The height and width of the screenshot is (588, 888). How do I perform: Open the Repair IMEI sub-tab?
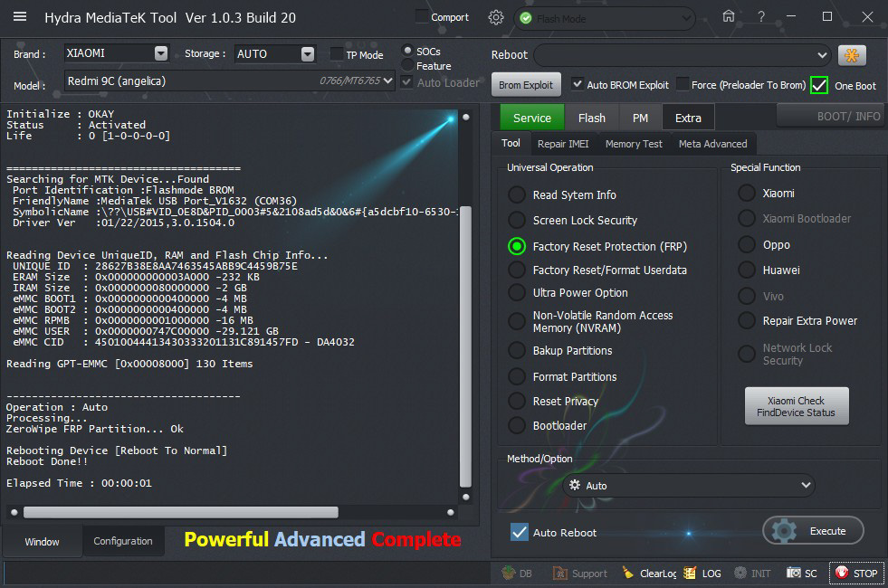click(563, 144)
